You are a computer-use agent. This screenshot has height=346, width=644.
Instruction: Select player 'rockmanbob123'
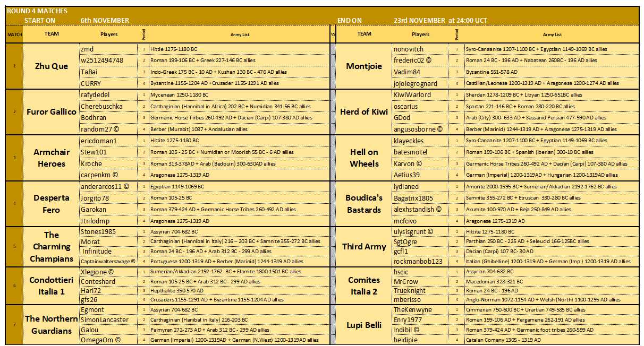tap(418, 261)
